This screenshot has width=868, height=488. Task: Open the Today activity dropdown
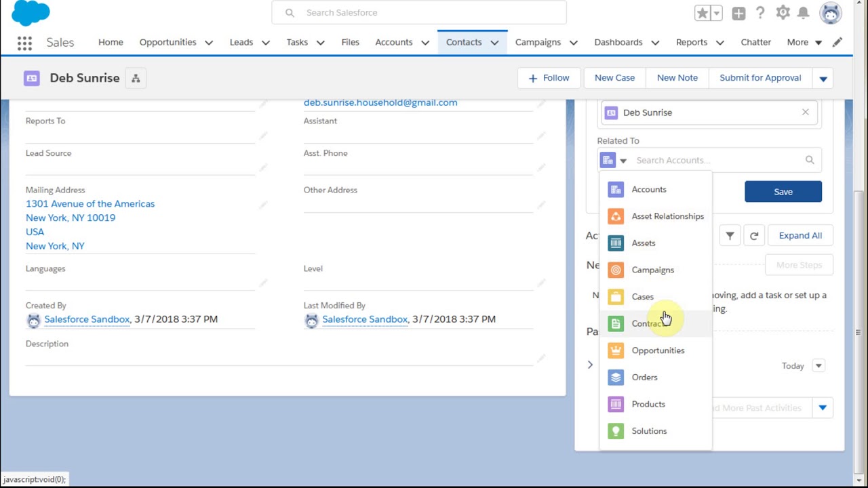(818, 366)
